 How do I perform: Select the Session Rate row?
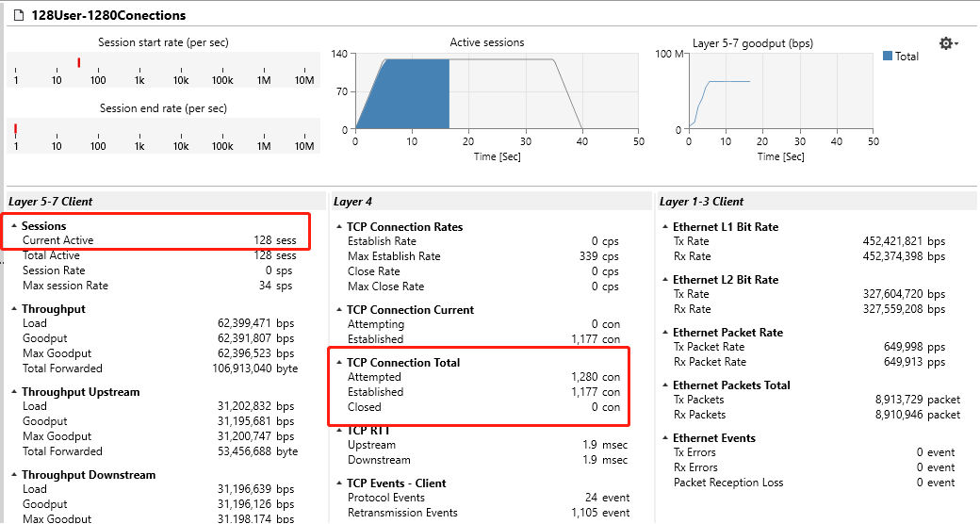coord(157,270)
